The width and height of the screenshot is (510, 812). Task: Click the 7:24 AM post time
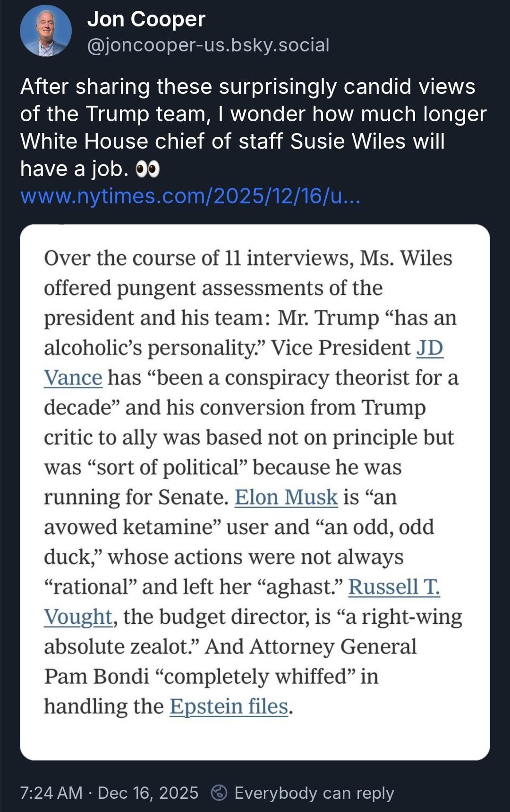point(51,793)
